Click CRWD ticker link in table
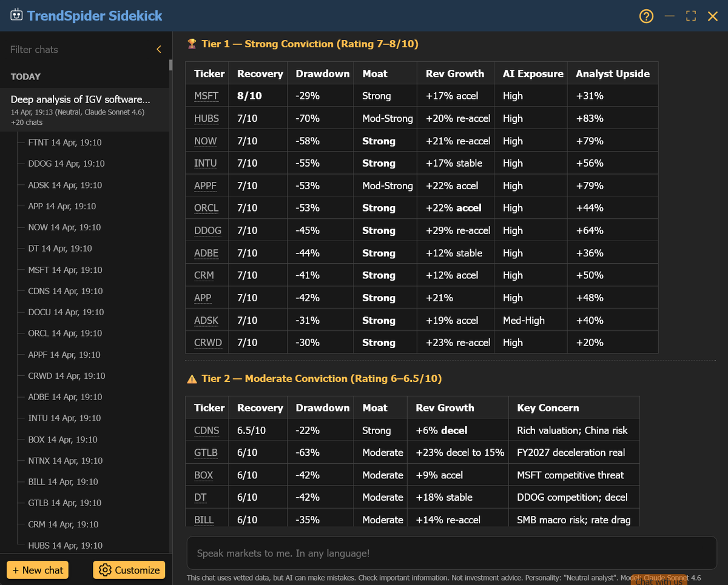The width and height of the screenshot is (728, 585). point(208,343)
